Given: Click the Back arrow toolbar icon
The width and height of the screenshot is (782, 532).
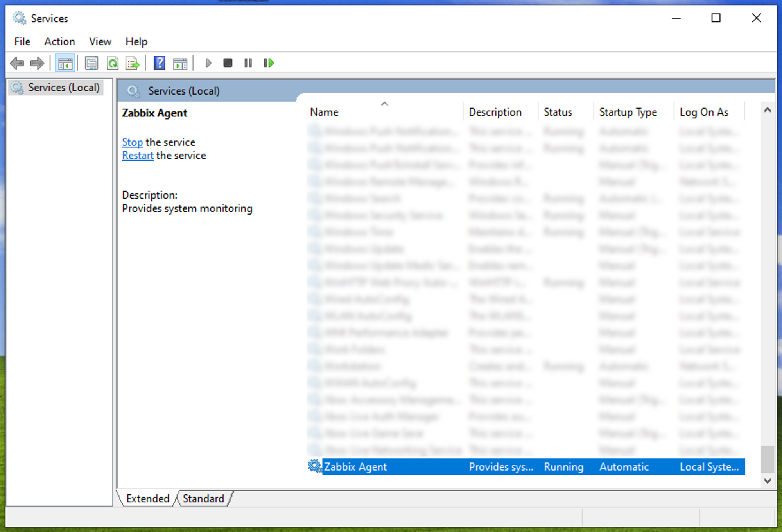Looking at the screenshot, I should click(17, 63).
